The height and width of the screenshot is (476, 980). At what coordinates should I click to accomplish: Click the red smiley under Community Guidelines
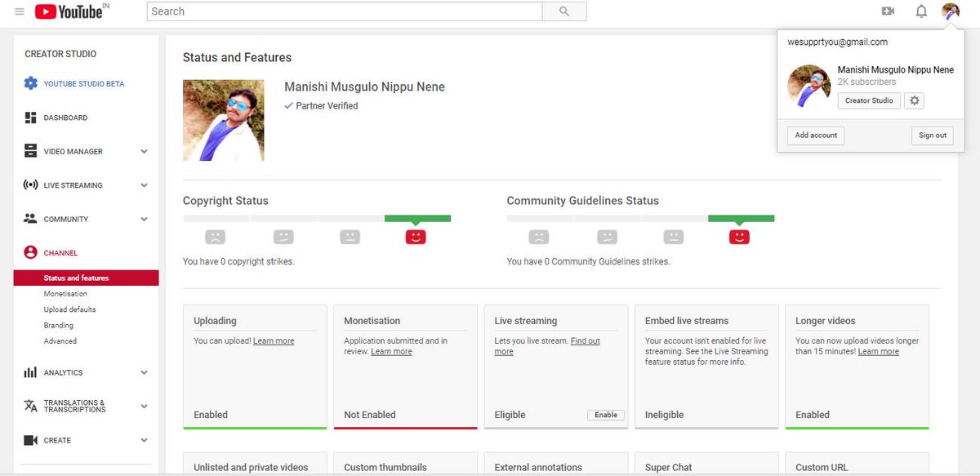pyautogui.click(x=739, y=237)
